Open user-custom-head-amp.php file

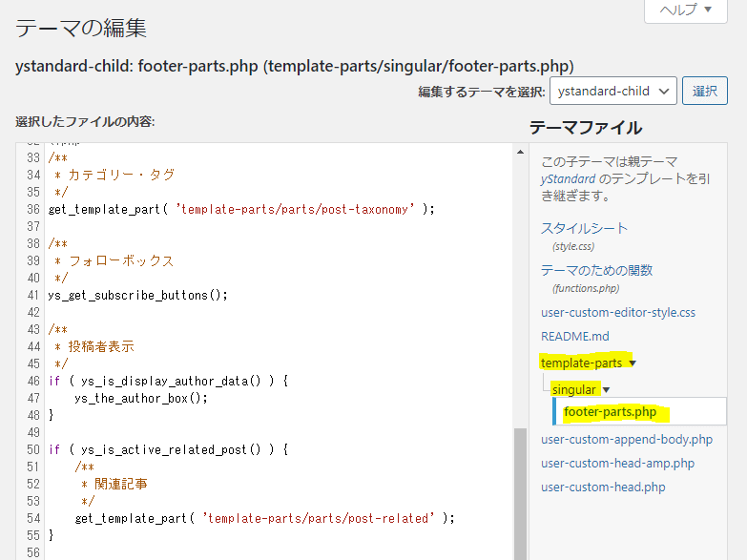(617, 464)
